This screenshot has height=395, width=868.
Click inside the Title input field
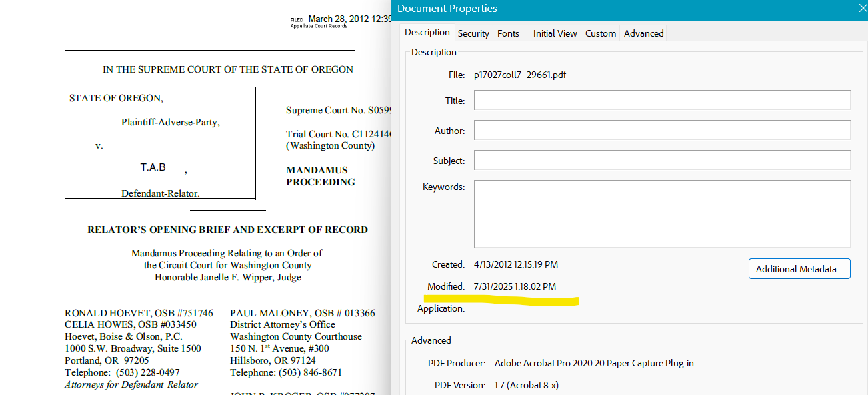tap(662, 100)
